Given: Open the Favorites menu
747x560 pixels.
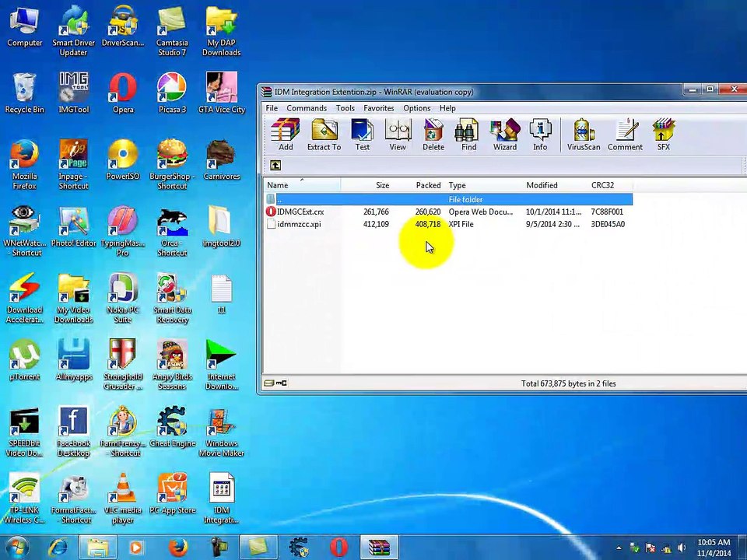Looking at the screenshot, I should coord(378,108).
